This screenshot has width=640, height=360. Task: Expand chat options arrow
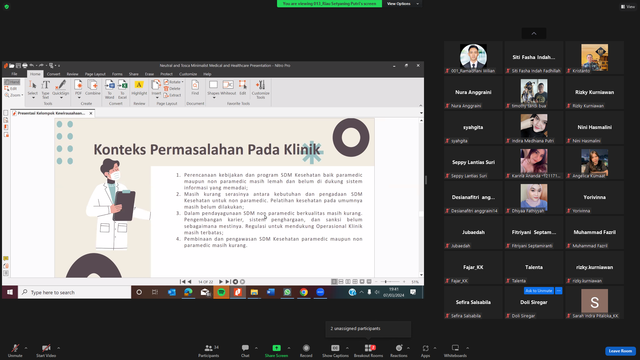tap(256, 348)
